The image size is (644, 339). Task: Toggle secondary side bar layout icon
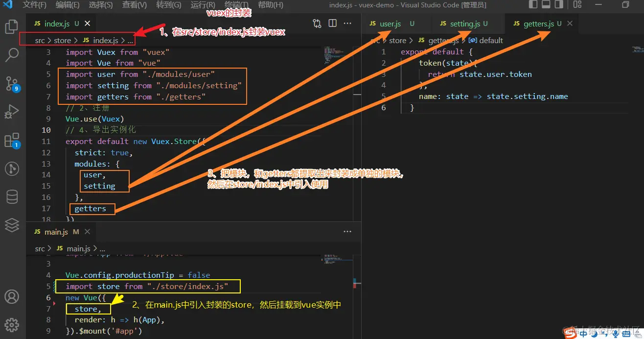coord(560,5)
